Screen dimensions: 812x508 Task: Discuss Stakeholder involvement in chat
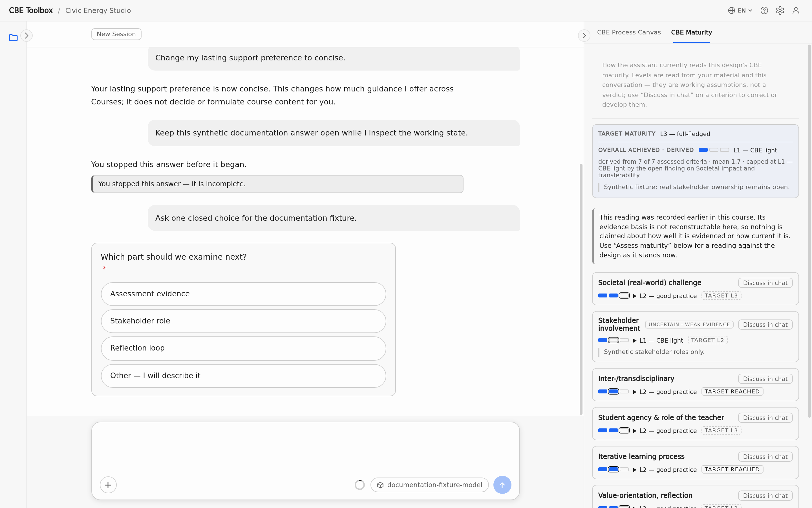coord(765,325)
